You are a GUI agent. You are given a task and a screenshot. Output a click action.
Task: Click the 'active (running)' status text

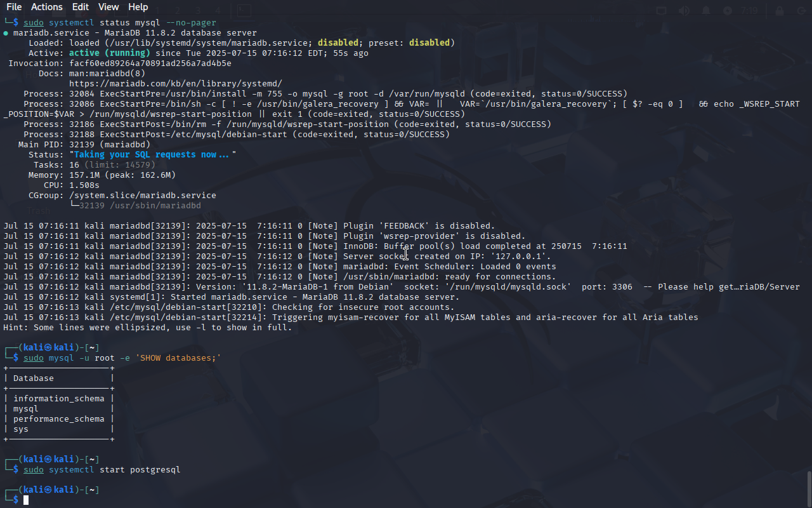click(x=110, y=53)
